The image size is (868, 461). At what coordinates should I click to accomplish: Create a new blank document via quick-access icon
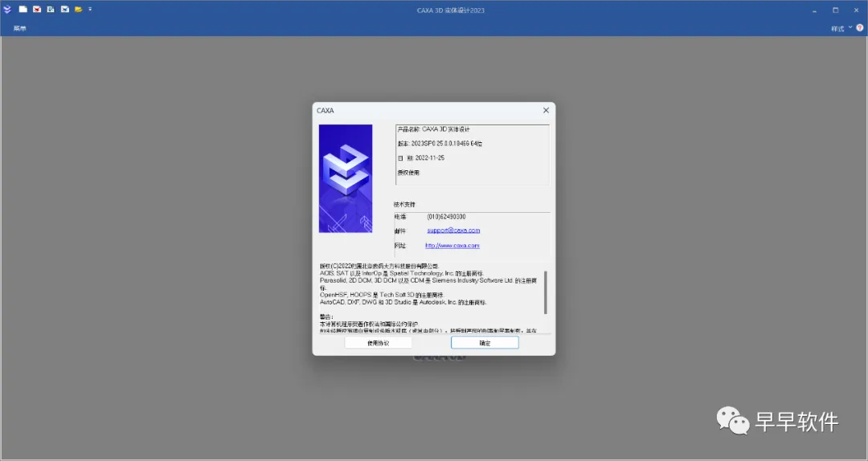point(23,10)
